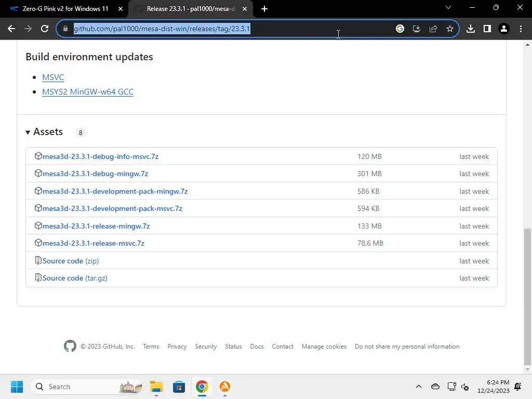Click file icon beside Source code (tar.gz)
This screenshot has height=399, width=532.
(x=38, y=278)
